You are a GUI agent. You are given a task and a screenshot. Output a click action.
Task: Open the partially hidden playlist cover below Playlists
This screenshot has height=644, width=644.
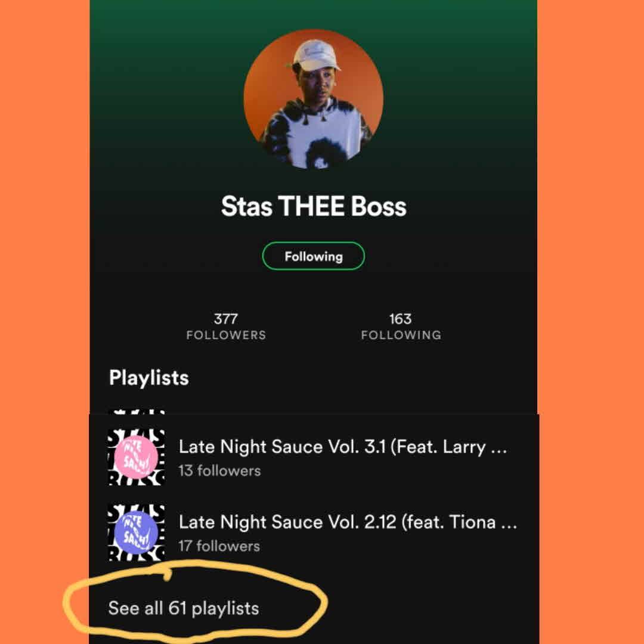click(x=137, y=411)
